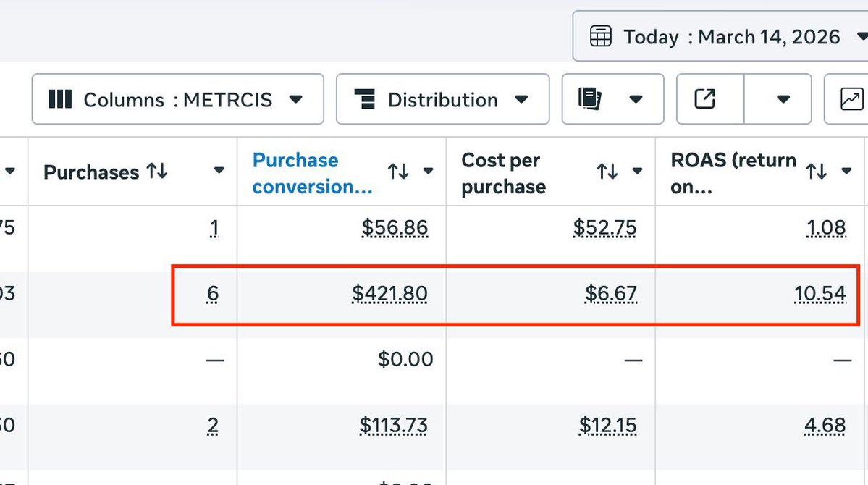Click the Distribution breakdown dropdown
The image size is (868, 485).
point(442,99)
